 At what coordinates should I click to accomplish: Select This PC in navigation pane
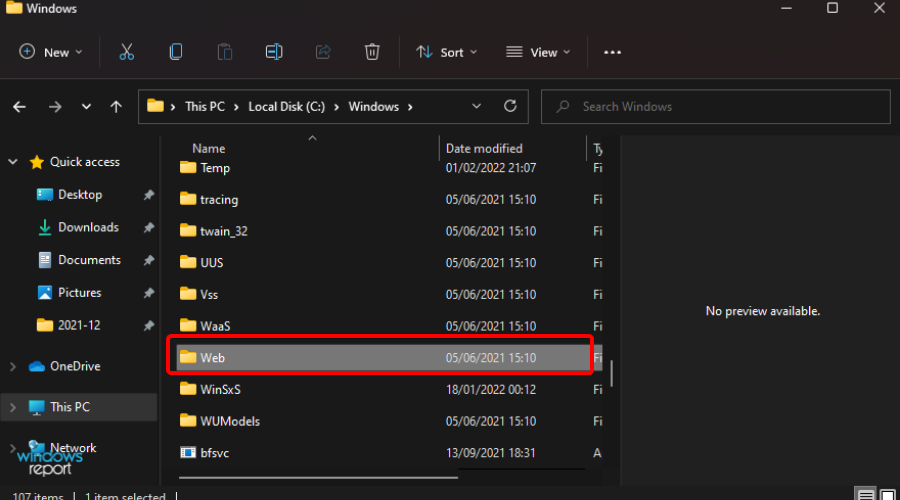[x=69, y=407]
